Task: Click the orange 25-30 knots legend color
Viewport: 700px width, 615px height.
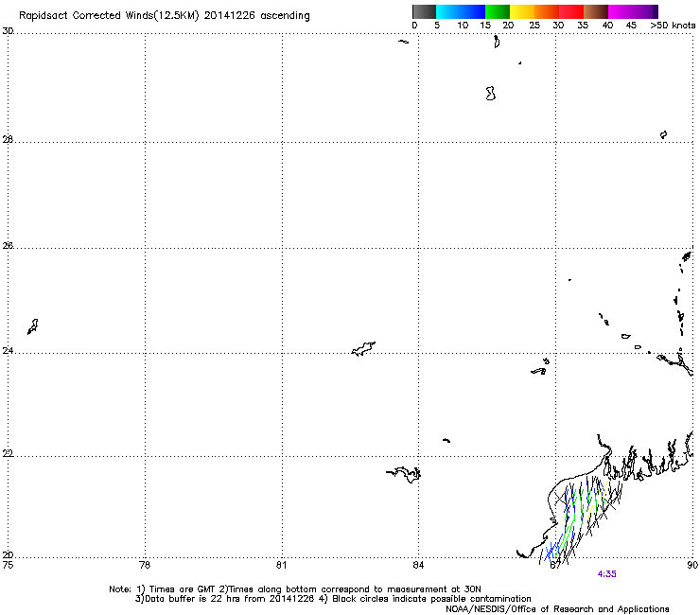Action: 547,11
